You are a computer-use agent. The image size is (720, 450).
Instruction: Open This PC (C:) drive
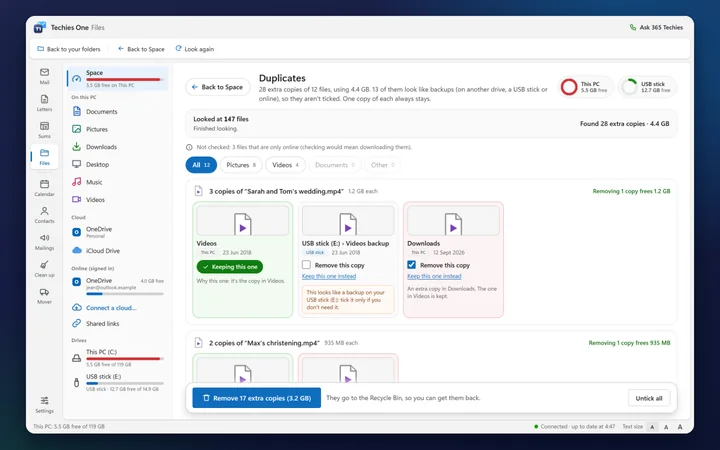click(x=118, y=358)
